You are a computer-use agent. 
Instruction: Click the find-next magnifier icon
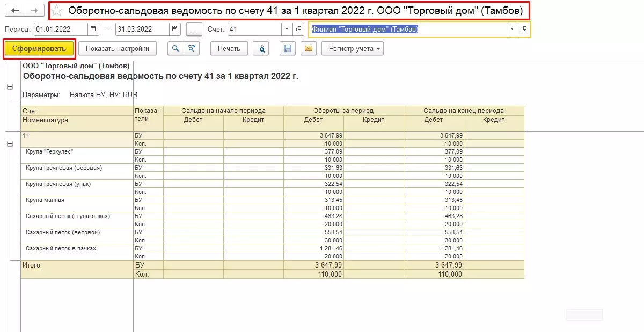pyautogui.click(x=192, y=48)
